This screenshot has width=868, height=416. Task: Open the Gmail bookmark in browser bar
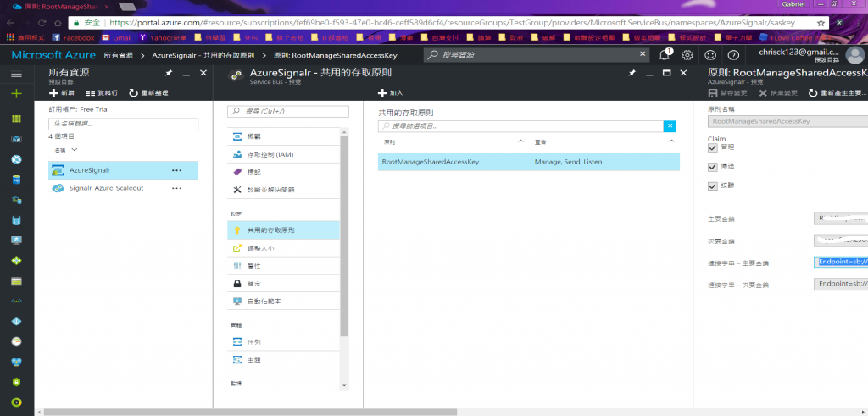point(117,37)
